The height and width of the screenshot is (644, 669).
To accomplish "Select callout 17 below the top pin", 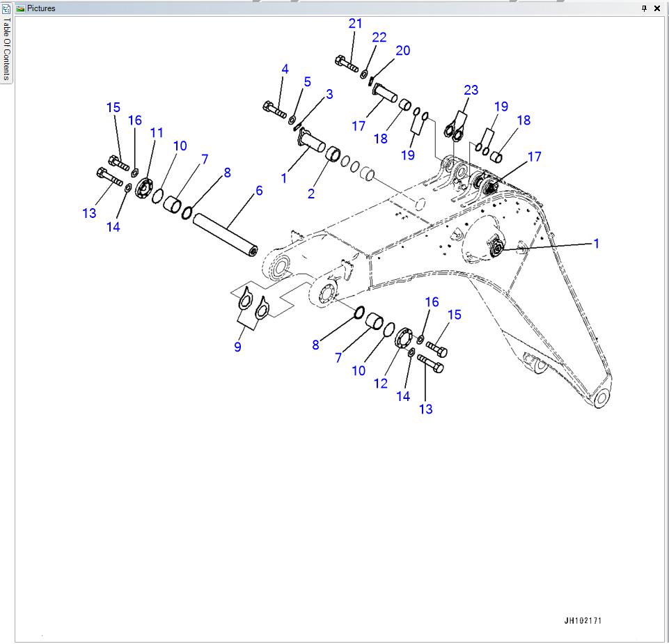I will pos(359,126).
